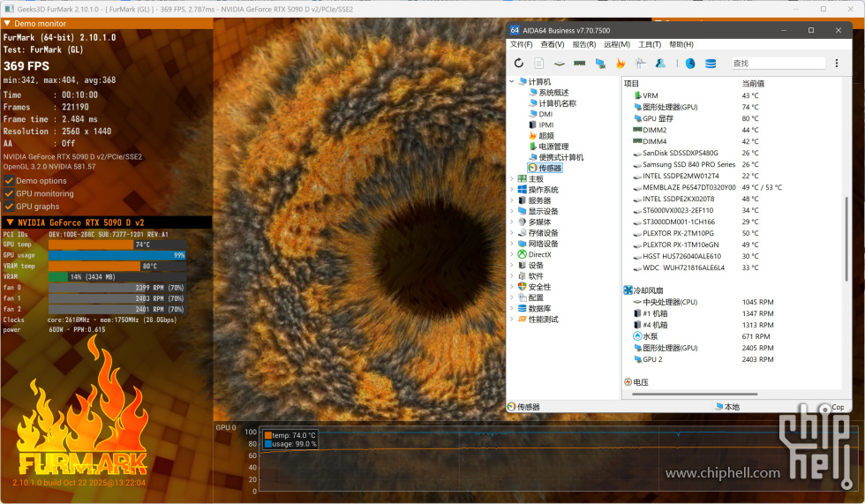Select 系统概述 in the tree
The width and height of the screenshot is (865, 504).
[x=553, y=93]
